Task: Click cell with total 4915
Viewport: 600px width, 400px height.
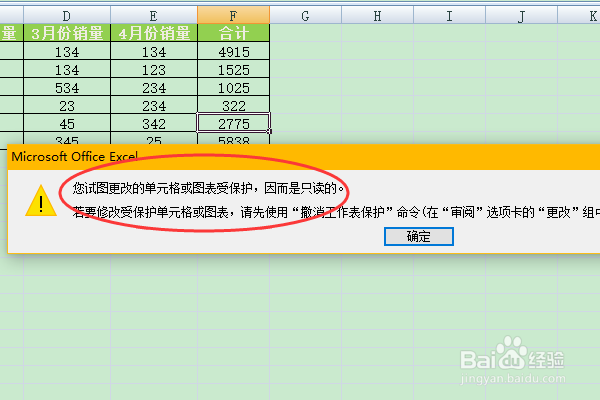Action: [x=233, y=51]
